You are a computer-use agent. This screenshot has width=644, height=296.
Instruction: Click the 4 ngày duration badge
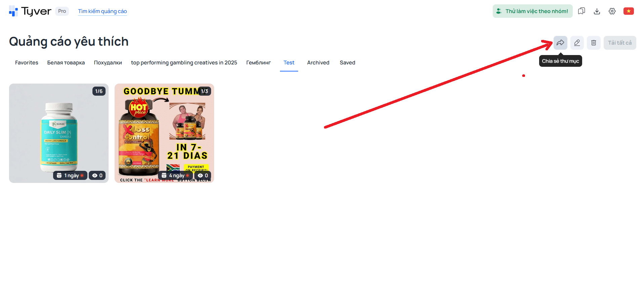pyautogui.click(x=175, y=176)
